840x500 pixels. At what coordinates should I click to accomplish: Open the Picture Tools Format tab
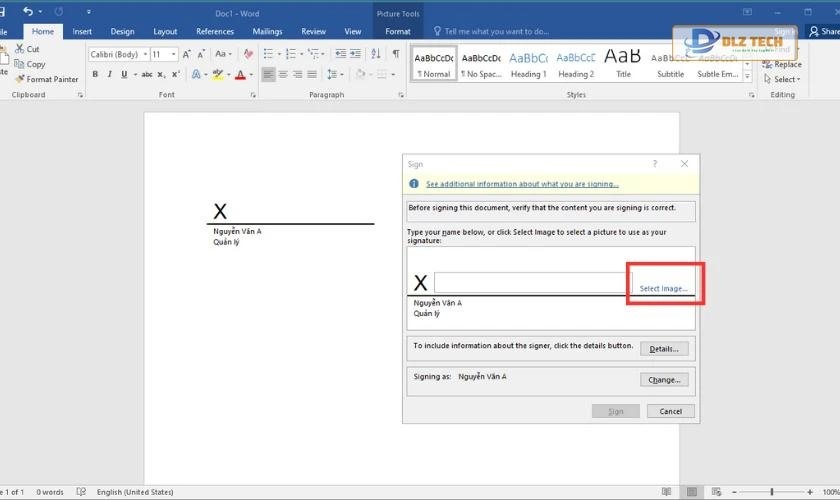(x=397, y=31)
